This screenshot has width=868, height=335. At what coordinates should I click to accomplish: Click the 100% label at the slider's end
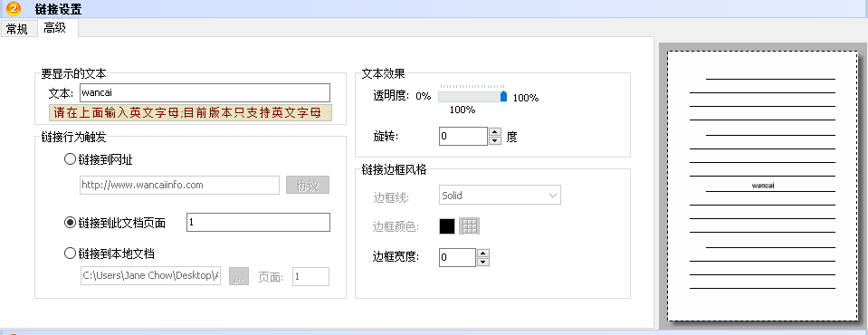click(525, 98)
